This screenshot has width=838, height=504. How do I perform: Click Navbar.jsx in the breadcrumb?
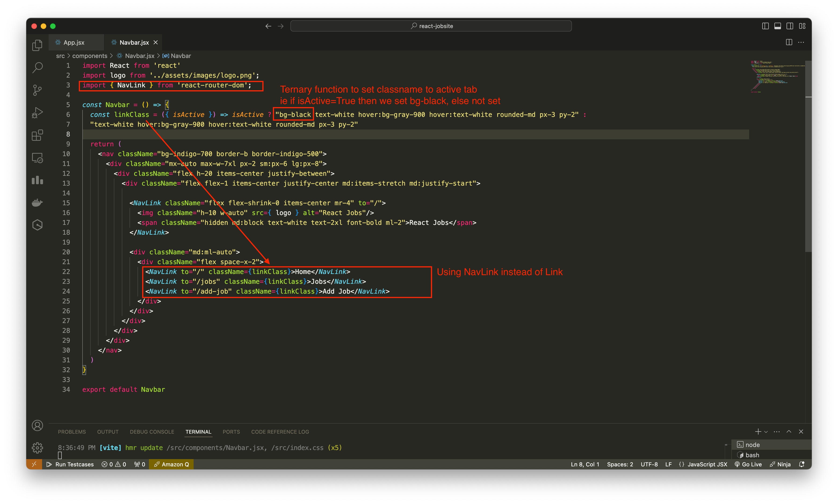139,56
